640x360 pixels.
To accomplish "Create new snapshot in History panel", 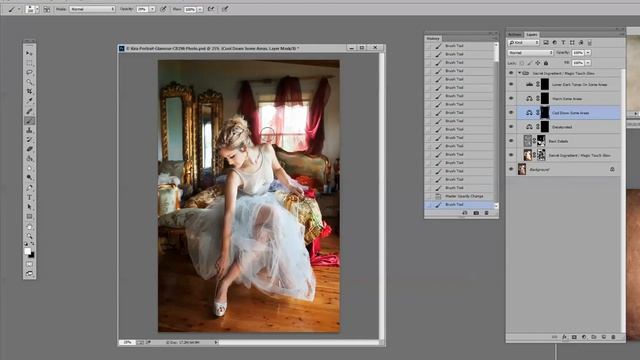I will (x=476, y=213).
